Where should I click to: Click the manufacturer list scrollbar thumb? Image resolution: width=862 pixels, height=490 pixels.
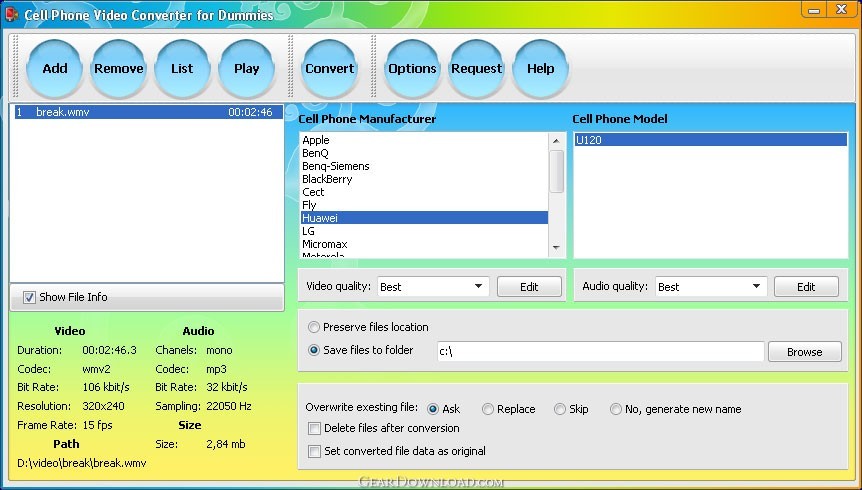pos(556,171)
